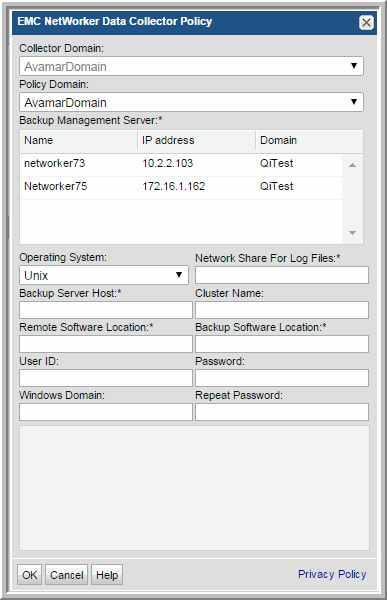
Task: Click the server list scroll up arrow
Action: click(353, 165)
